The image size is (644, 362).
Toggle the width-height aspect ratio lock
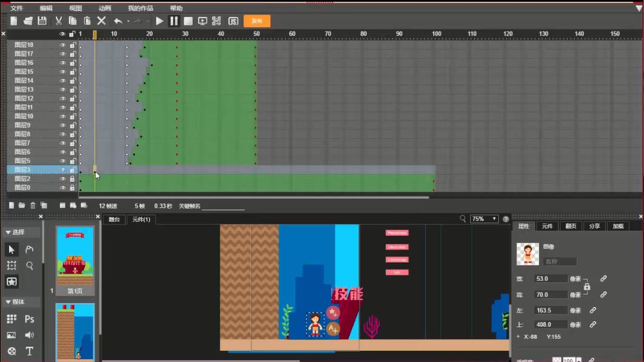[x=587, y=286]
